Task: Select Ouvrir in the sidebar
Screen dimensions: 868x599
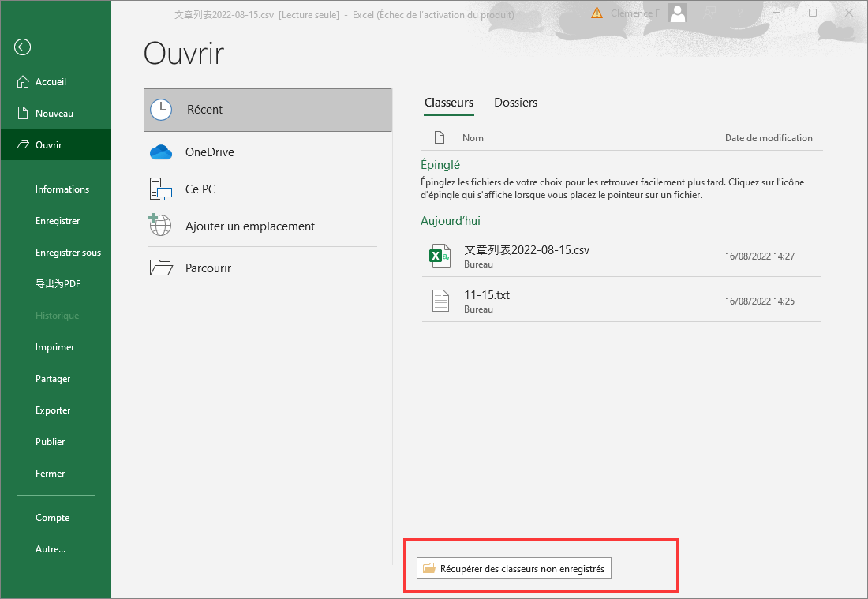Action: 55,144
